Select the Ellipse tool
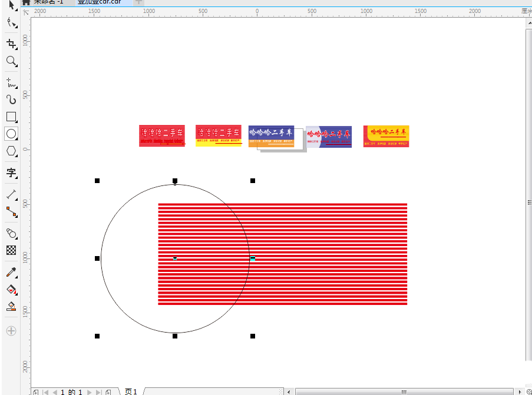 pyautogui.click(x=11, y=134)
